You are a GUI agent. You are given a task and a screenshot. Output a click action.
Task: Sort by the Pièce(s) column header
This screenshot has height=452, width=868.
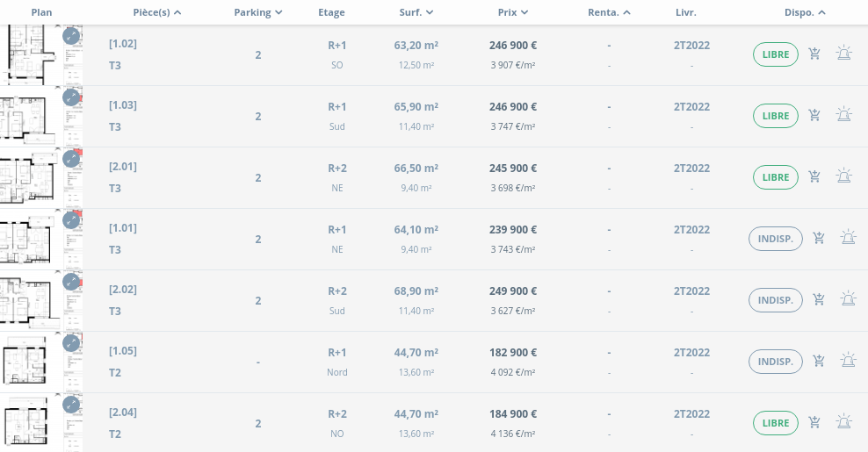(x=145, y=12)
